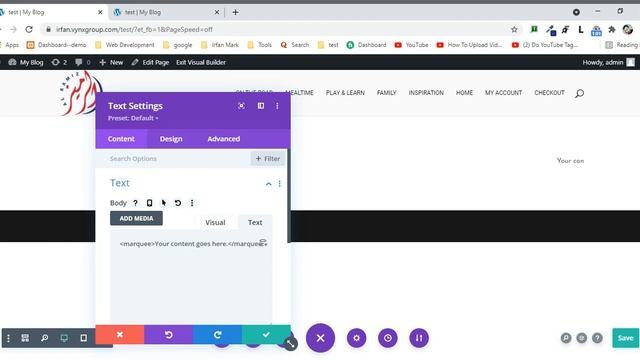Open Howdy, admin account menu
This screenshot has height=360, width=640.
pos(609,62)
